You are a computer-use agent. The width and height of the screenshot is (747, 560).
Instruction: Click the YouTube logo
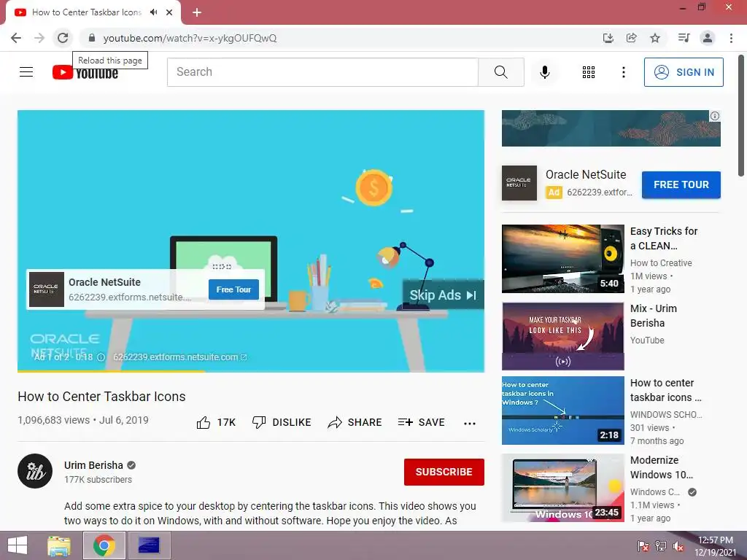pos(85,72)
